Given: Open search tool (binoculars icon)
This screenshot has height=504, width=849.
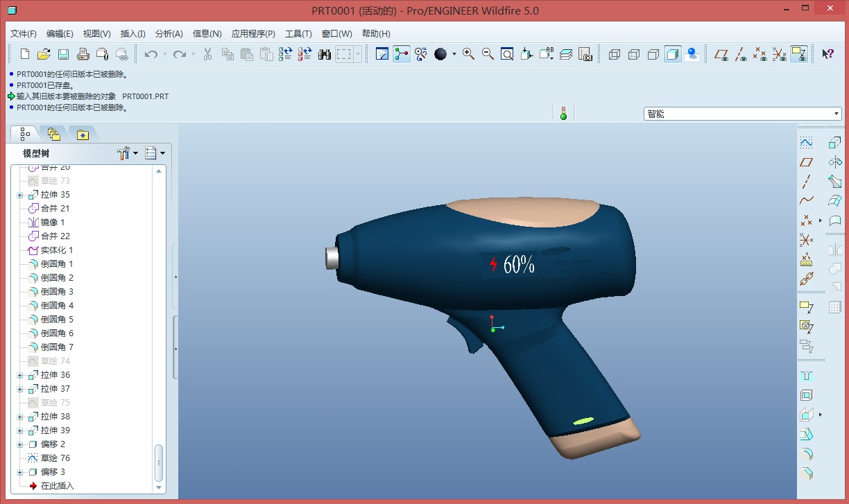Looking at the screenshot, I should coord(325,54).
